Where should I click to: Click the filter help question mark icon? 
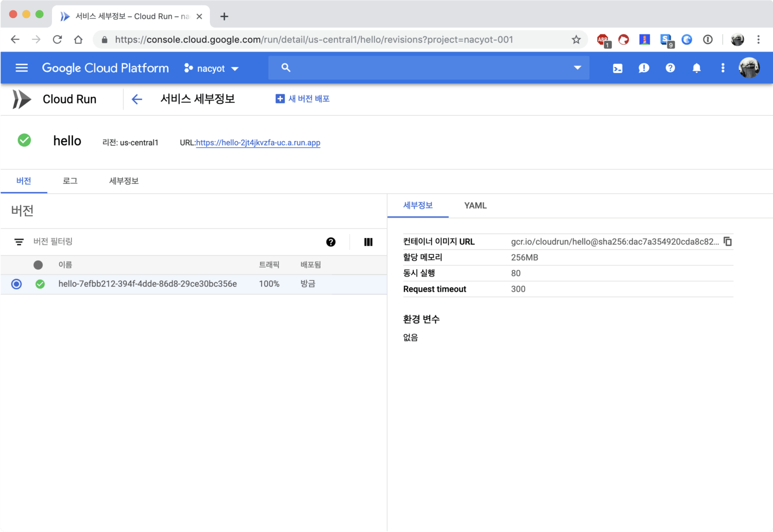pyautogui.click(x=331, y=242)
